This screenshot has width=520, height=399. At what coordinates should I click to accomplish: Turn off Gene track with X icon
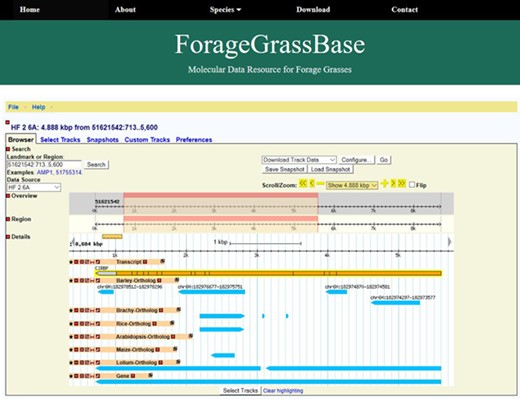click(82, 376)
